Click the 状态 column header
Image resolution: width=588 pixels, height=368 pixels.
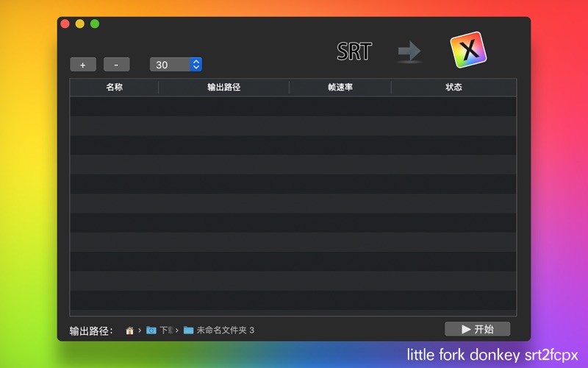point(453,88)
